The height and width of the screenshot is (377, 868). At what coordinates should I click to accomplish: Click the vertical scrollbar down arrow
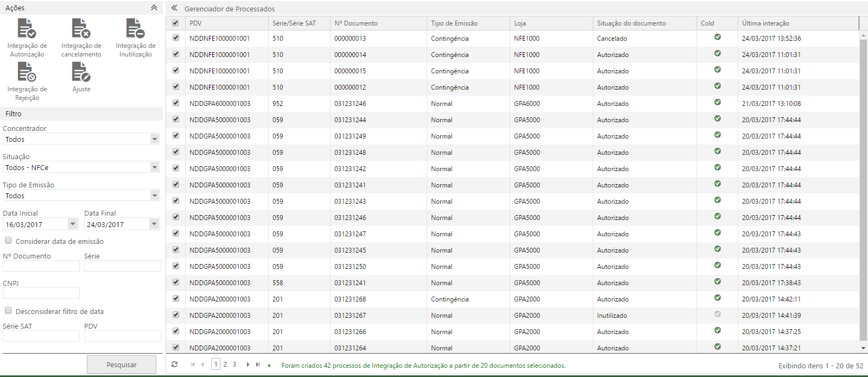[863, 348]
